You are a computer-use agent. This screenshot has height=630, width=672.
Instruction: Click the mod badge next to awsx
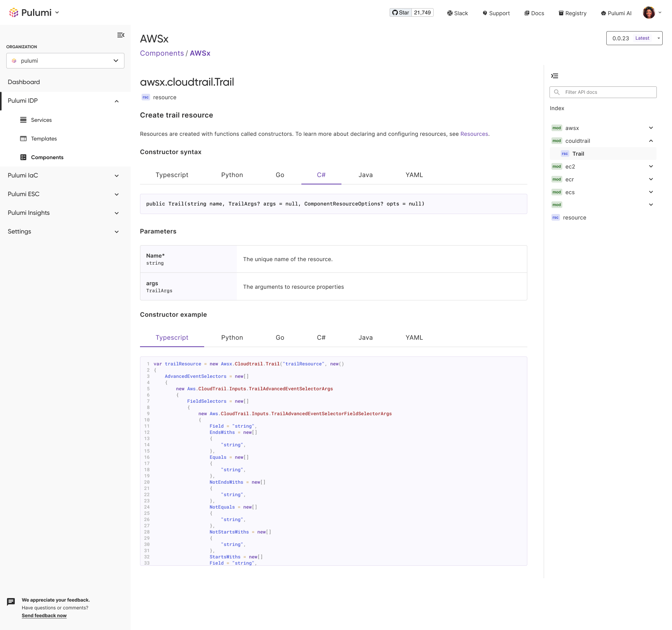coord(557,128)
